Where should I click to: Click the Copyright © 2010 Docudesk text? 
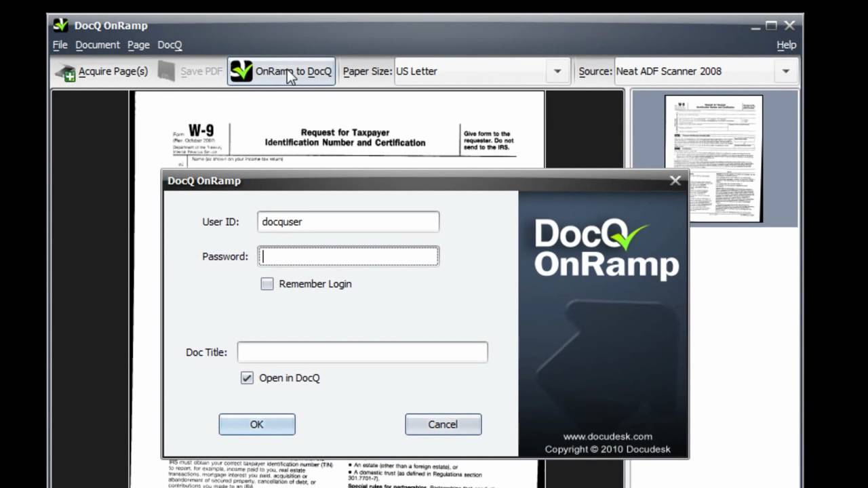coord(608,449)
